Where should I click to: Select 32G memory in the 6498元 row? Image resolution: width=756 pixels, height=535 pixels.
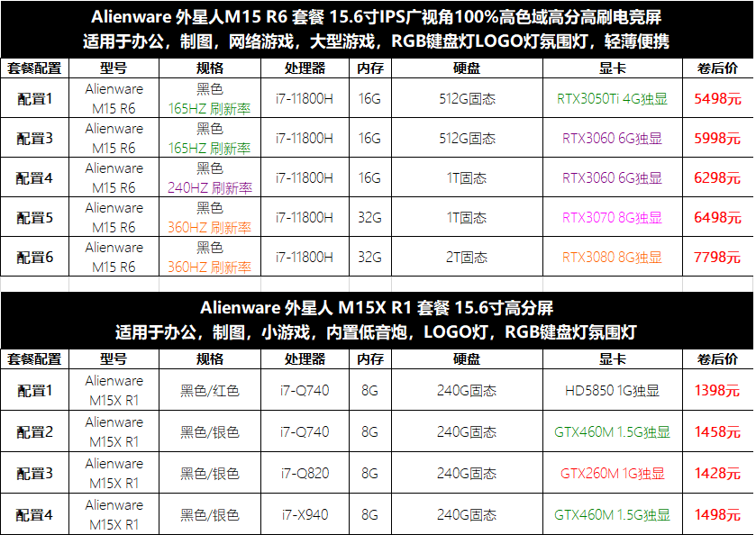click(370, 217)
